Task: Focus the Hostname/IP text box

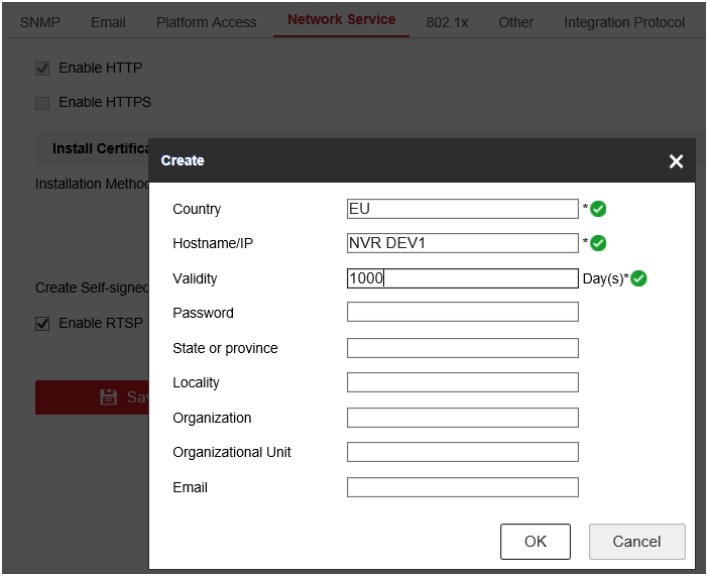Action: 462,243
